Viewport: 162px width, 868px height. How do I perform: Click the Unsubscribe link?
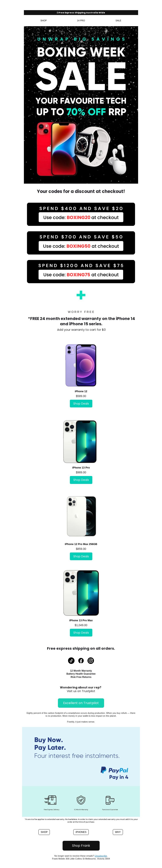click(x=101, y=856)
